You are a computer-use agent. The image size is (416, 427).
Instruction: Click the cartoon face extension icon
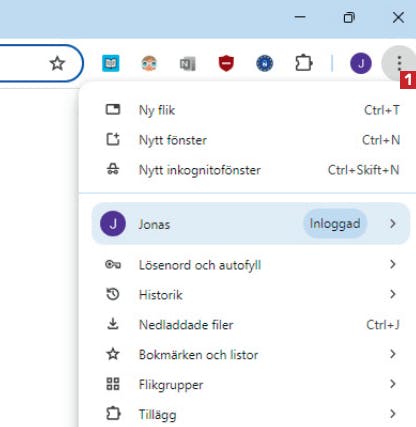click(149, 63)
